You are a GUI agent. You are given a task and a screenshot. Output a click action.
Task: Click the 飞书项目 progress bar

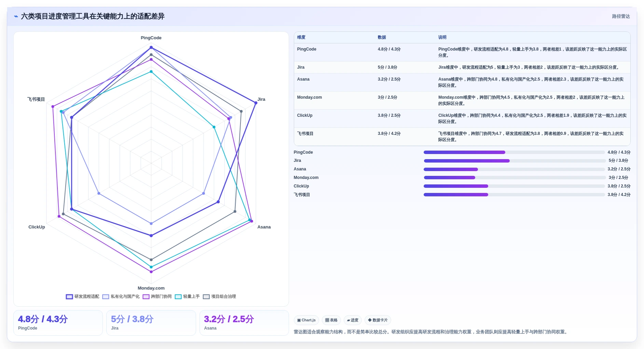click(x=514, y=195)
